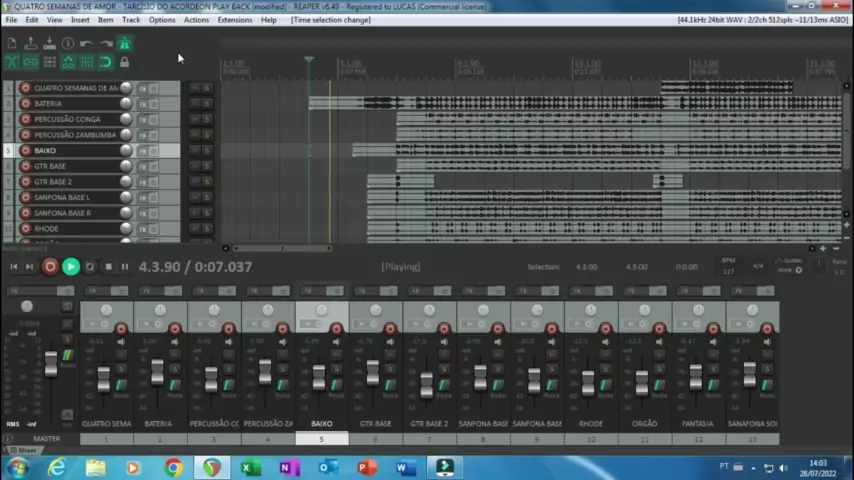The width and height of the screenshot is (854, 480).
Task: Mute the BAIXO track
Action: coord(195,151)
